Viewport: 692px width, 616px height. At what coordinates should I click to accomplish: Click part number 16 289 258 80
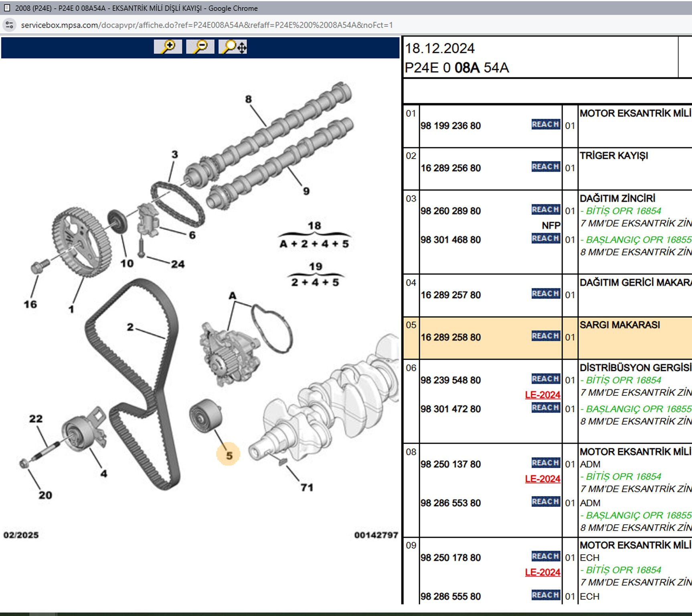pos(450,337)
